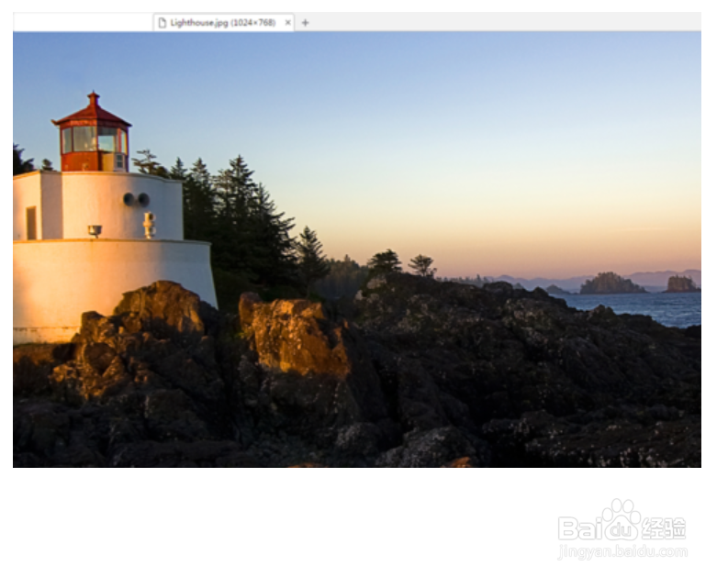Open a new tab with plus button
The width and height of the screenshot is (728, 577).
(305, 22)
